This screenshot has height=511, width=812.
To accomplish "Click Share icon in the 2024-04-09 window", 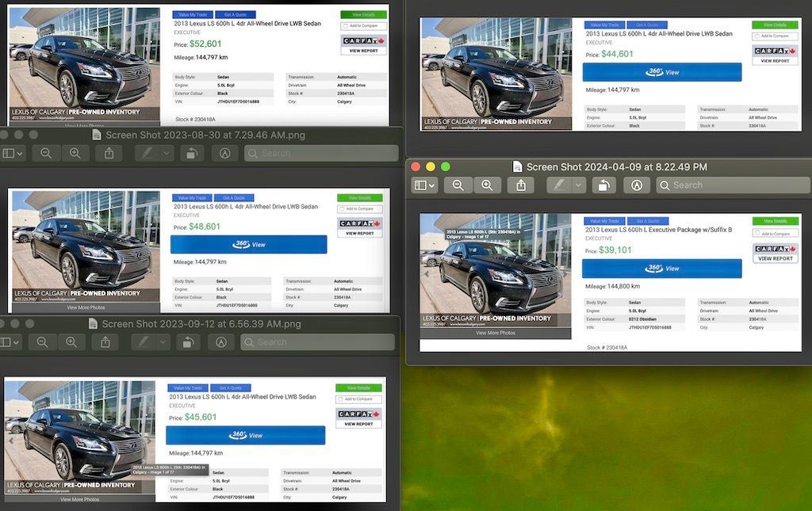I will click(x=521, y=185).
